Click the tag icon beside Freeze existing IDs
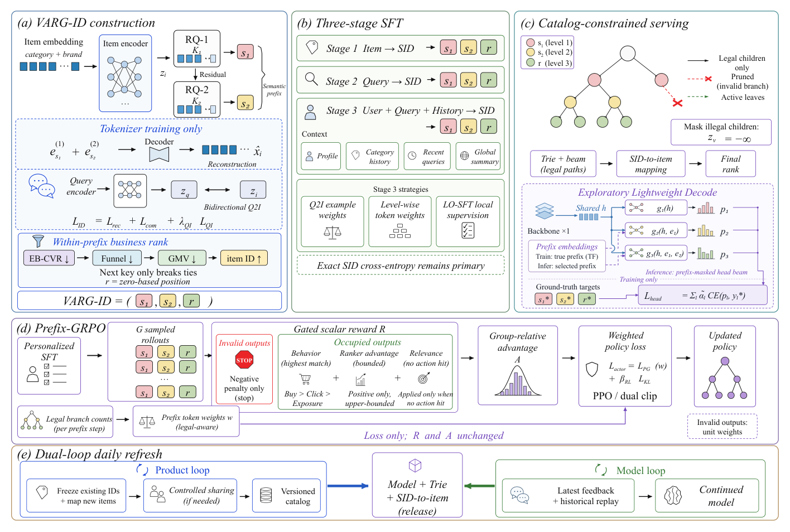The width and height of the screenshot is (790, 532). coord(42,492)
